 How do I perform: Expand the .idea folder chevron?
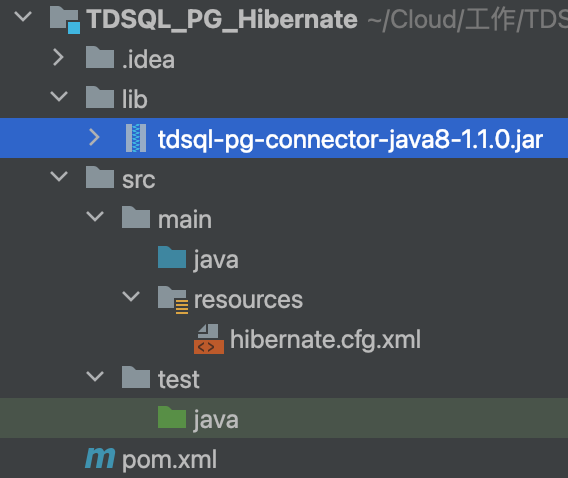coord(59,57)
